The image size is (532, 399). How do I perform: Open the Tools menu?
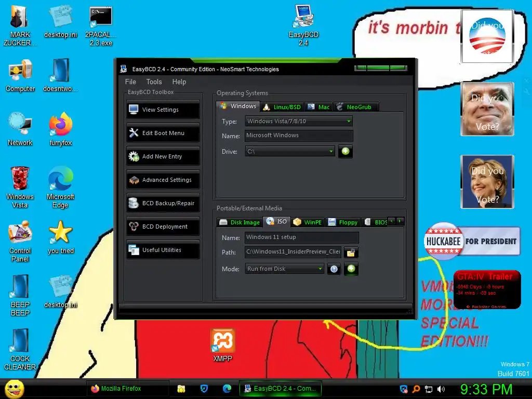[154, 82]
